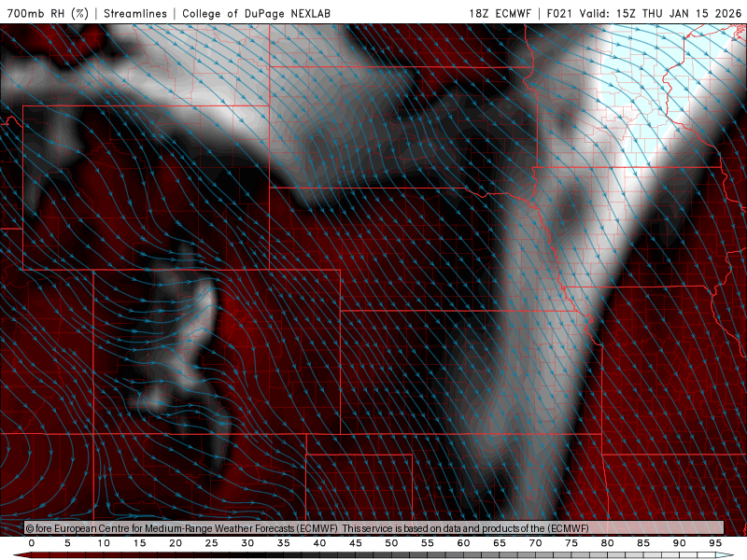The image size is (747, 560).
Task: Click "College of DuPage NEXLAB" header text
Action: 256,13
